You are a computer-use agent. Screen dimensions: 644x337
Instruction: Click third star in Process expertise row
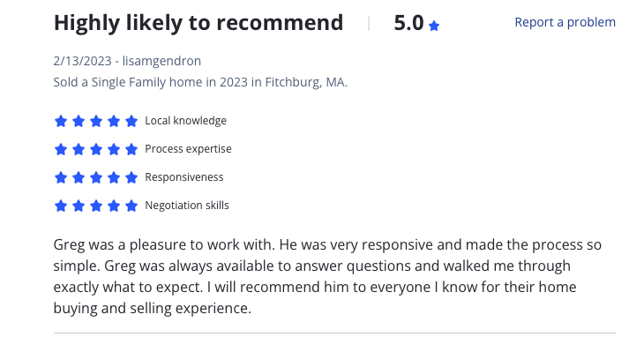pyautogui.click(x=96, y=149)
